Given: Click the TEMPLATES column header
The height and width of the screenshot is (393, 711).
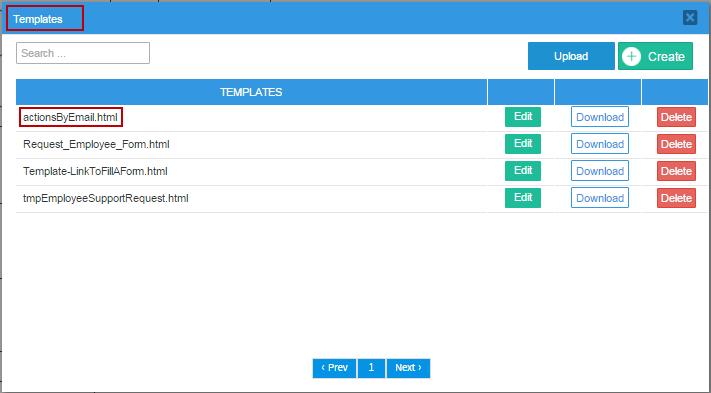Looking at the screenshot, I should pos(251,92).
